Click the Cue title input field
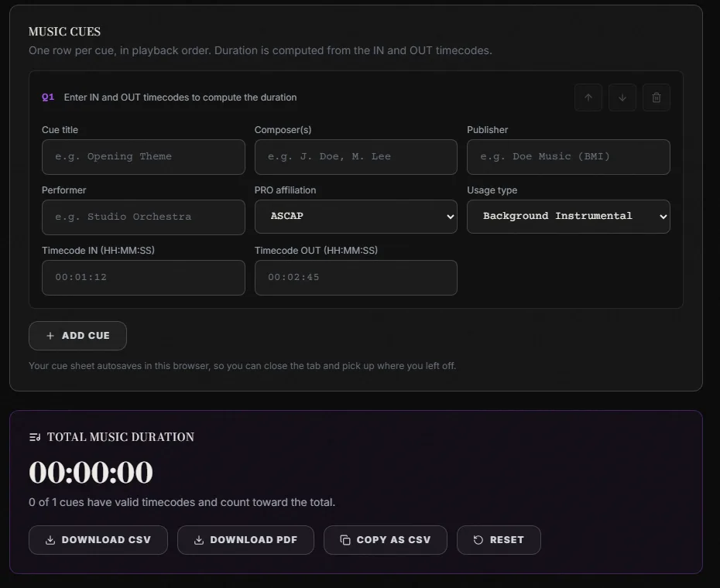 coord(143,157)
